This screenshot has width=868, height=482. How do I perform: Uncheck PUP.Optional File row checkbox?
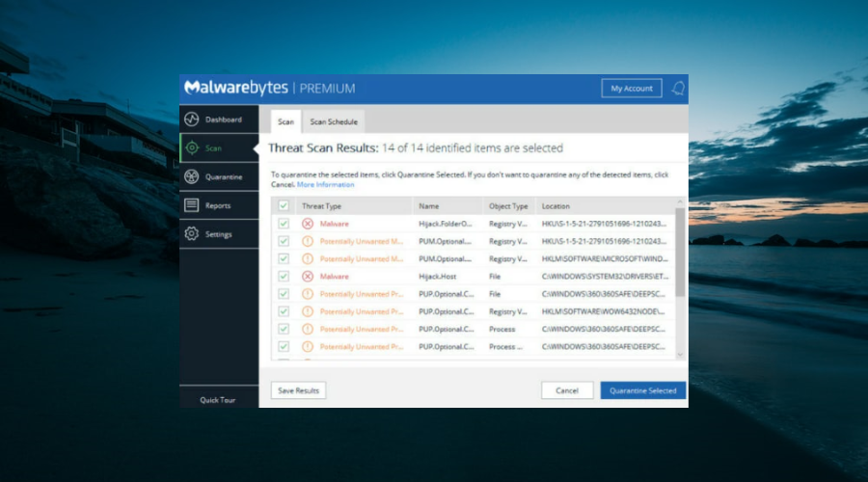tap(284, 294)
